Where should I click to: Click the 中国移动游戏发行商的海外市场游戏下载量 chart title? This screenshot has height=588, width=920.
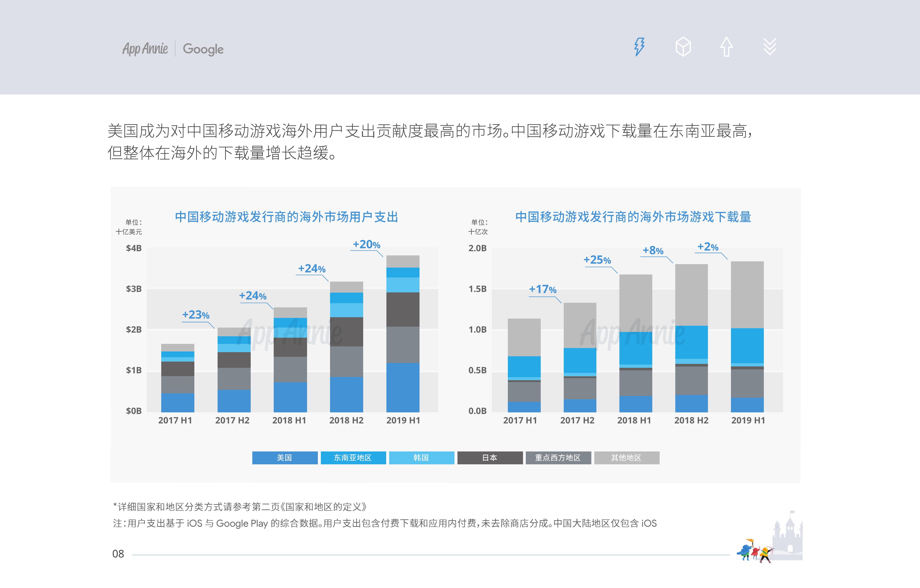coord(633,217)
